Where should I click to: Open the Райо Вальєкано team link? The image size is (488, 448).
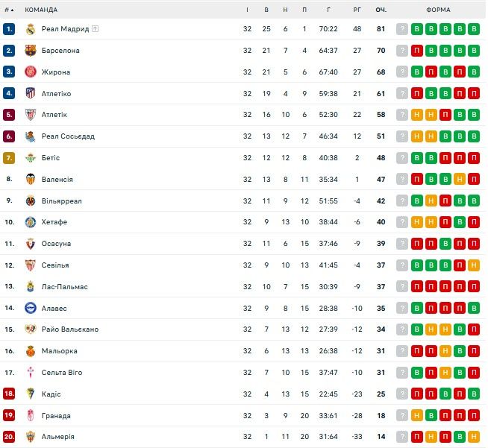[70, 329]
